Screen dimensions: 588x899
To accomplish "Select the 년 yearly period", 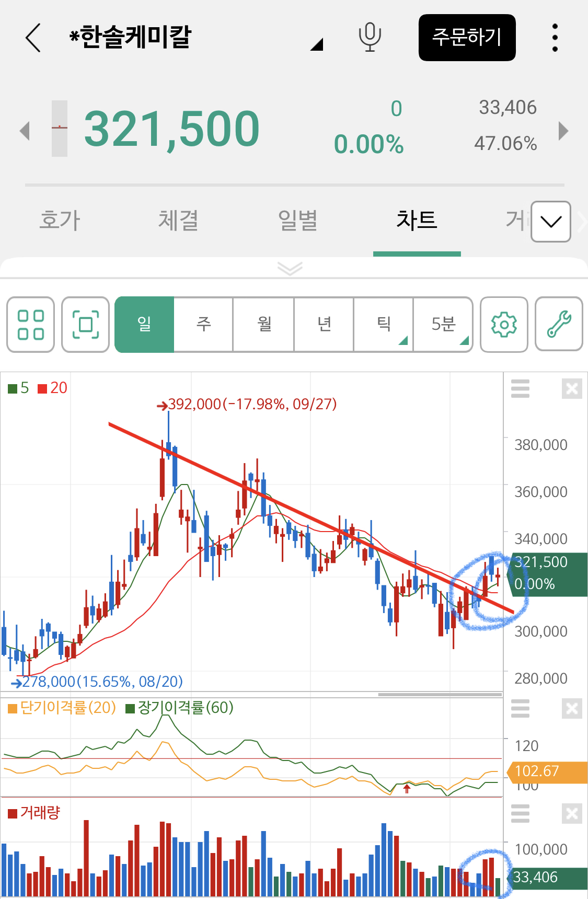I will point(324,325).
